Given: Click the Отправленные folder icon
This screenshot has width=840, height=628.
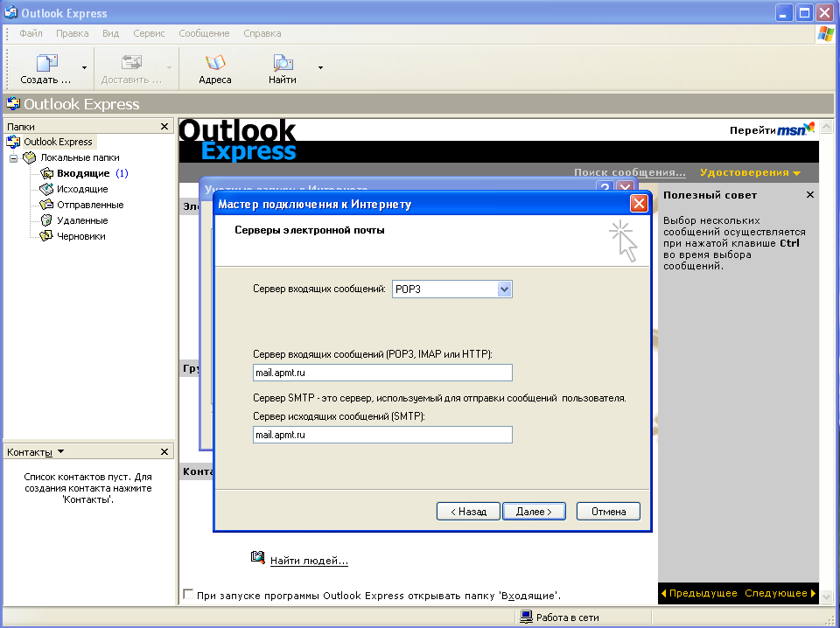Looking at the screenshot, I should [46, 205].
